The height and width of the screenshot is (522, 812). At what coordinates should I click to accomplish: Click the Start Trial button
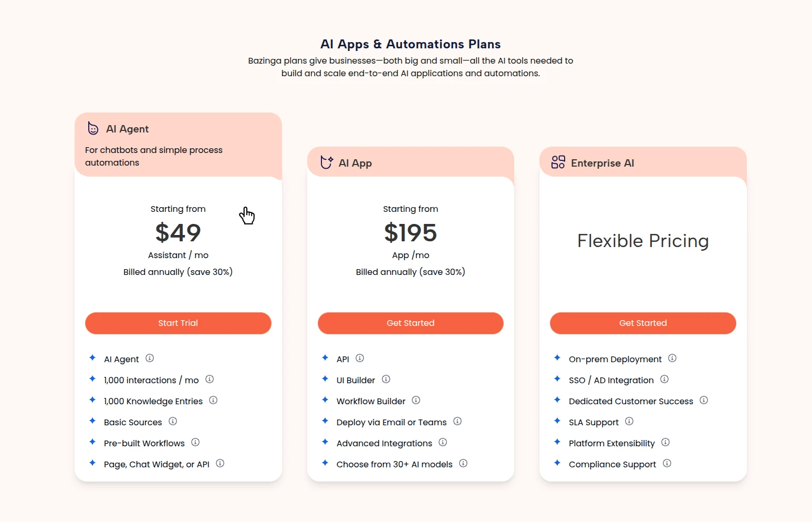coord(178,323)
